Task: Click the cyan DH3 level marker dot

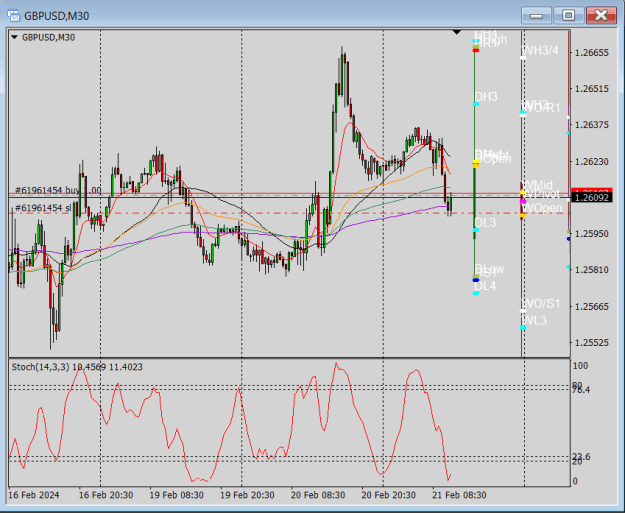Action: (x=476, y=104)
